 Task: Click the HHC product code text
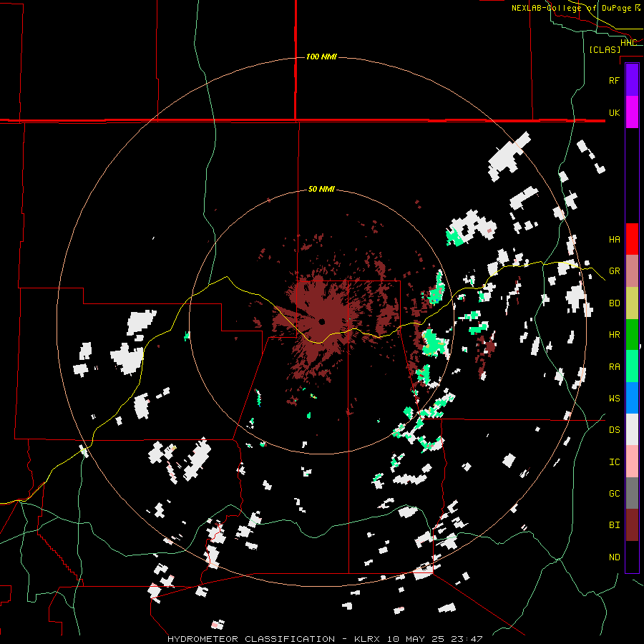coord(628,43)
